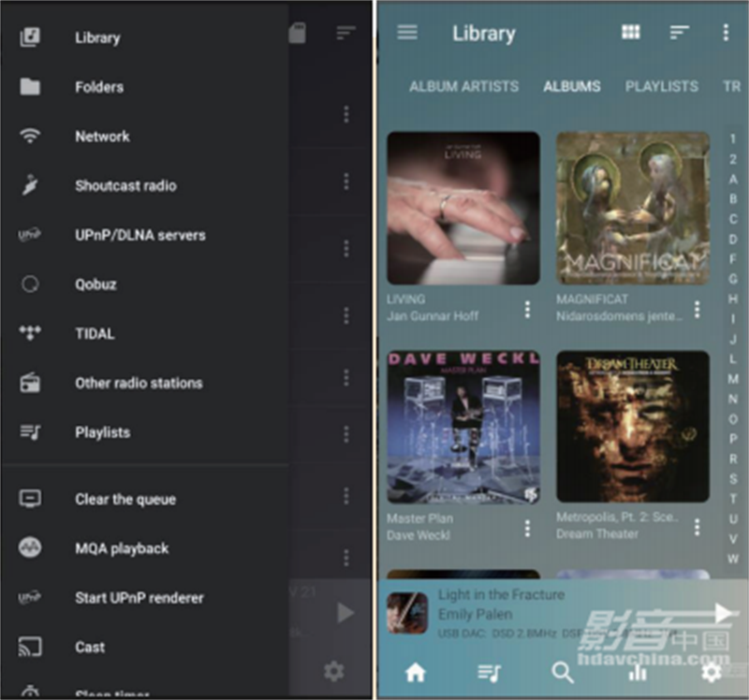Go to Home in bottom bar
The image size is (749, 700).
416,672
